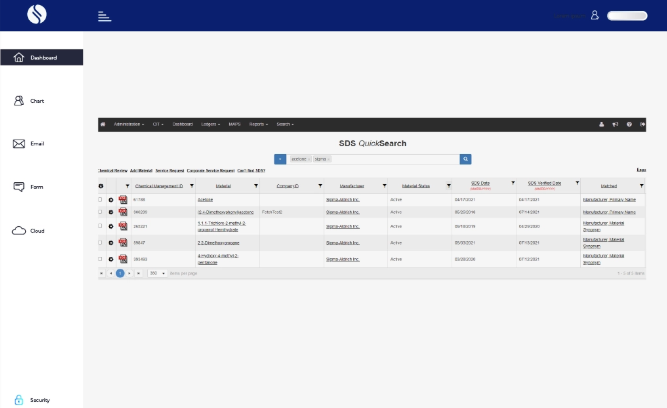Open the CIT dropdown menu
Screen dimensions: 667x408
pos(158,124)
